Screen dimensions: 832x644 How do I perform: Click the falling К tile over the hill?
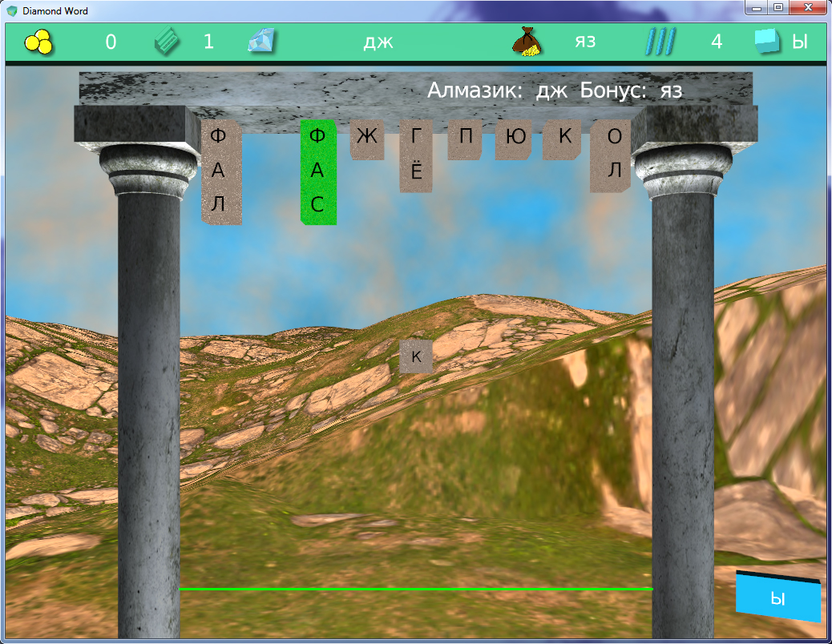coord(416,356)
